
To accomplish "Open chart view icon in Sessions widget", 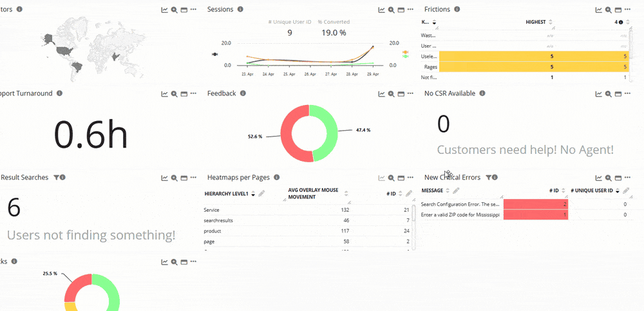I will [x=381, y=10].
